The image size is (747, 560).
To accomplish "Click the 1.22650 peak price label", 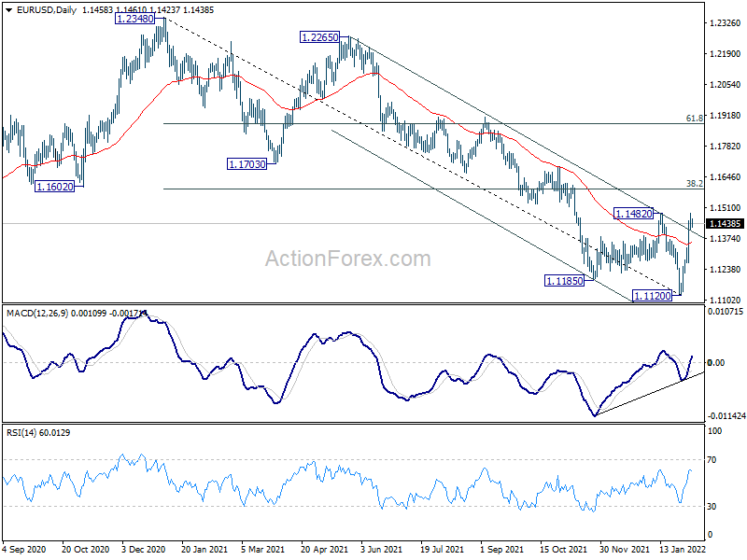I will [319, 37].
